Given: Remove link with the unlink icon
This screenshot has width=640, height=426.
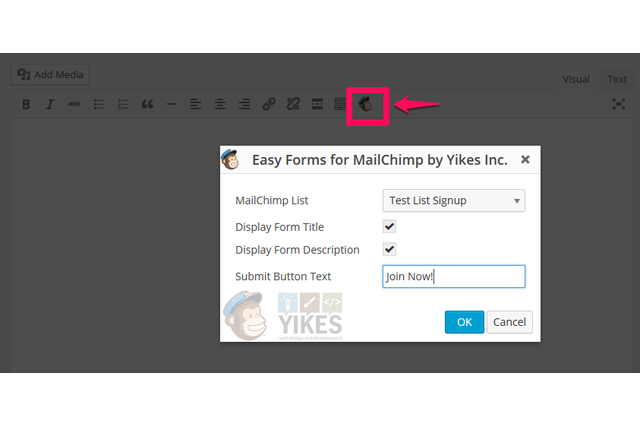Looking at the screenshot, I should [293, 104].
